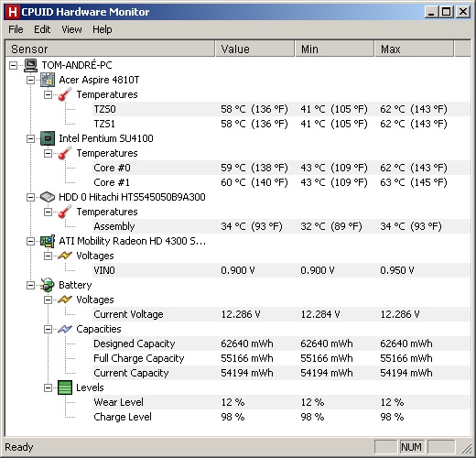476x458 pixels.
Task: Click the Max column header
Action: (414, 49)
